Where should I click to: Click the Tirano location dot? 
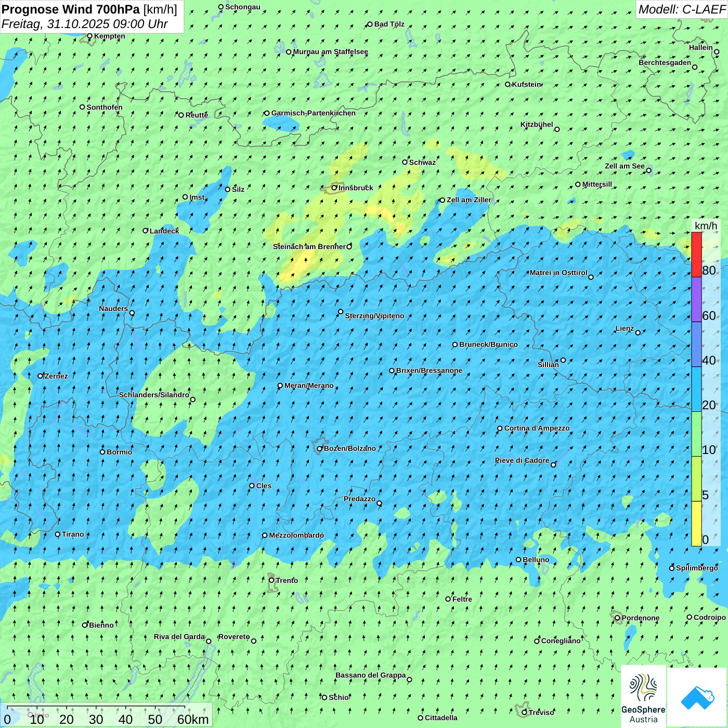tap(58, 534)
